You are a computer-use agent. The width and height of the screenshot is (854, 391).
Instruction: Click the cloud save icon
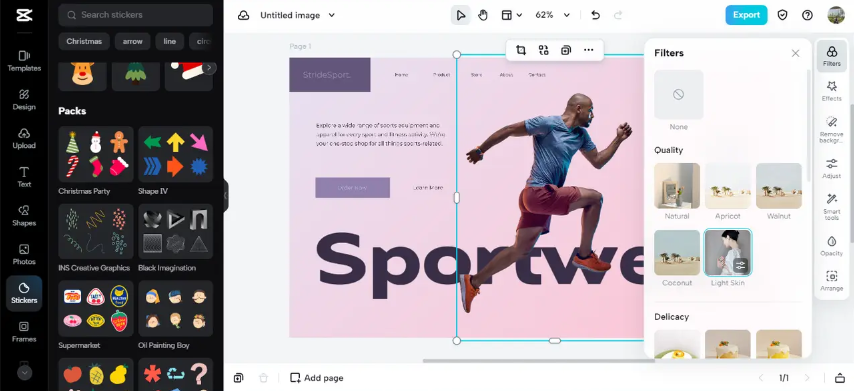click(x=243, y=15)
